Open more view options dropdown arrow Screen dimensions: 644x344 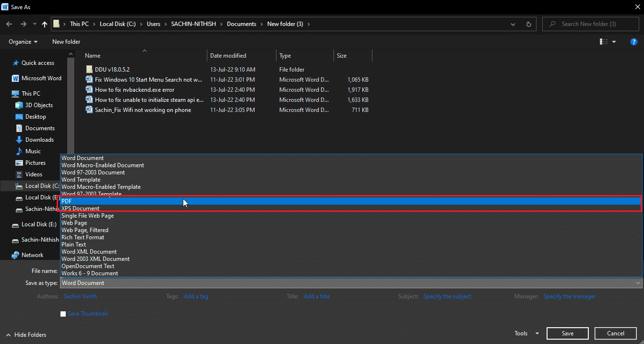[614, 42]
